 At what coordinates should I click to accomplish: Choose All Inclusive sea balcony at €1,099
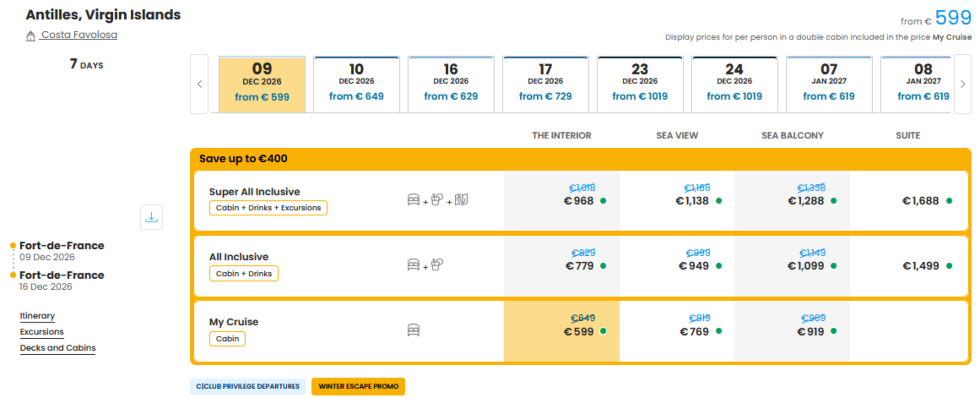tap(792, 266)
